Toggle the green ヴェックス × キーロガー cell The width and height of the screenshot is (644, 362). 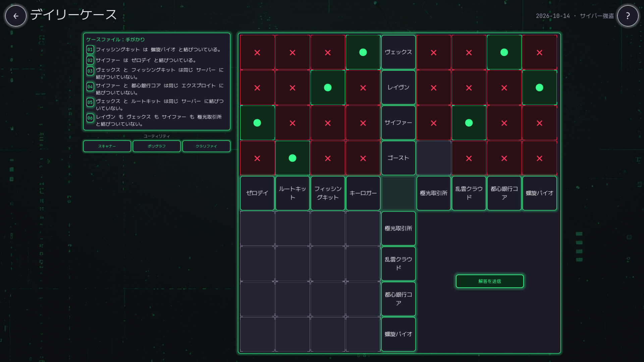(363, 52)
